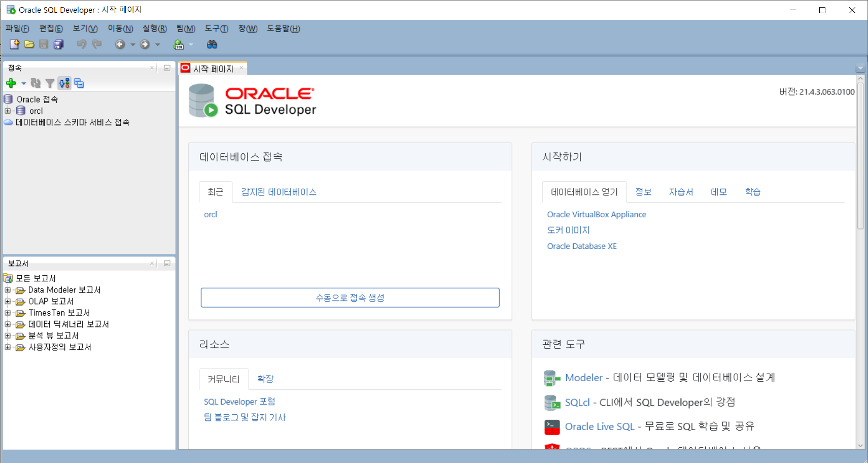Viewport: 868px width, 463px height.
Task: Click the Undo arrow icon
Action: pyautogui.click(x=81, y=44)
